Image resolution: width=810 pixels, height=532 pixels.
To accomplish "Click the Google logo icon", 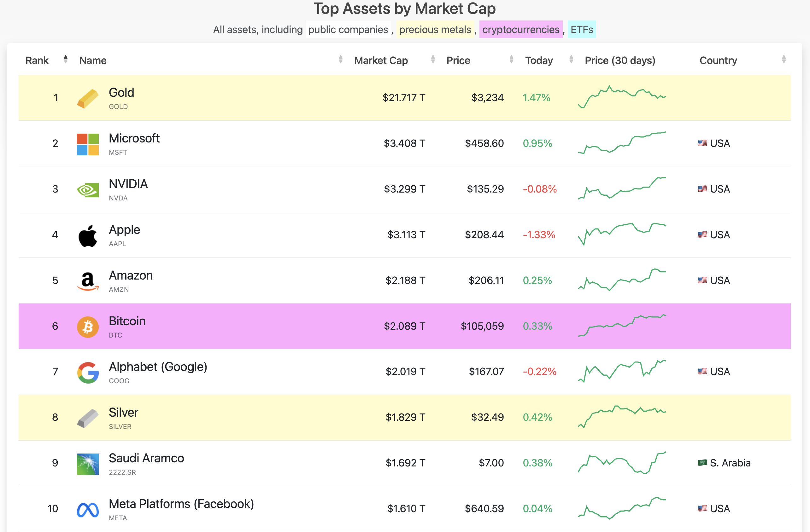I will pyautogui.click(x=88, y=372).
